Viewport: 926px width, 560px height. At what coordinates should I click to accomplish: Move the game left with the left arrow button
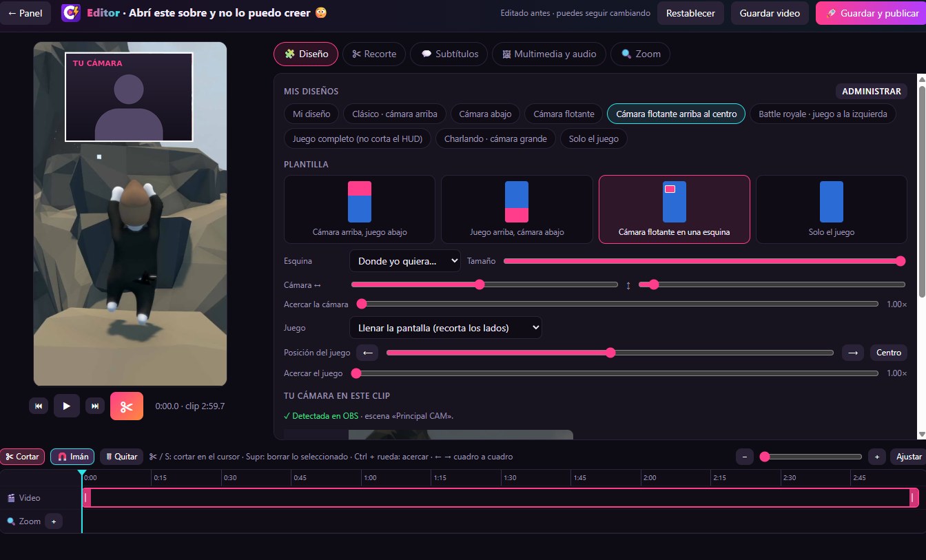tap(368, 353)
